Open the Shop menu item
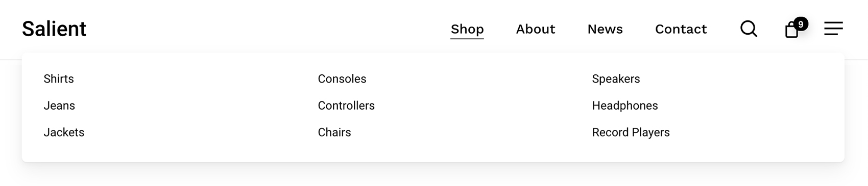This screenshot has height=186, width=868. click(467, 29)
